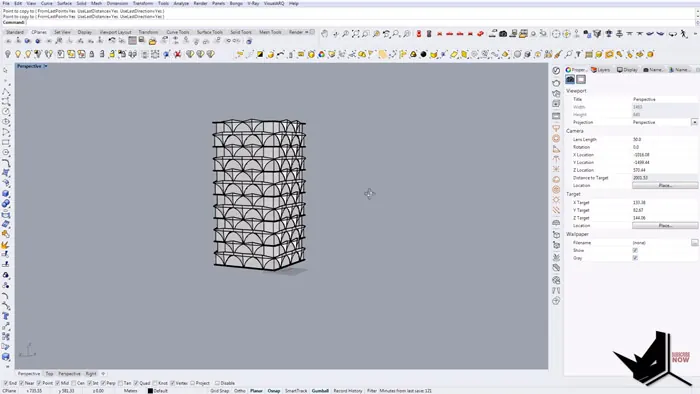Click the Camera Location Place button
The image size is (700, 394).
(665, 186)
